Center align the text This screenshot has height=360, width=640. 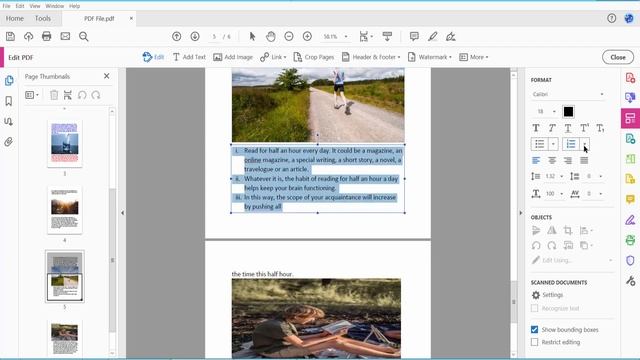pyautogui.click(x=552, y=160)
